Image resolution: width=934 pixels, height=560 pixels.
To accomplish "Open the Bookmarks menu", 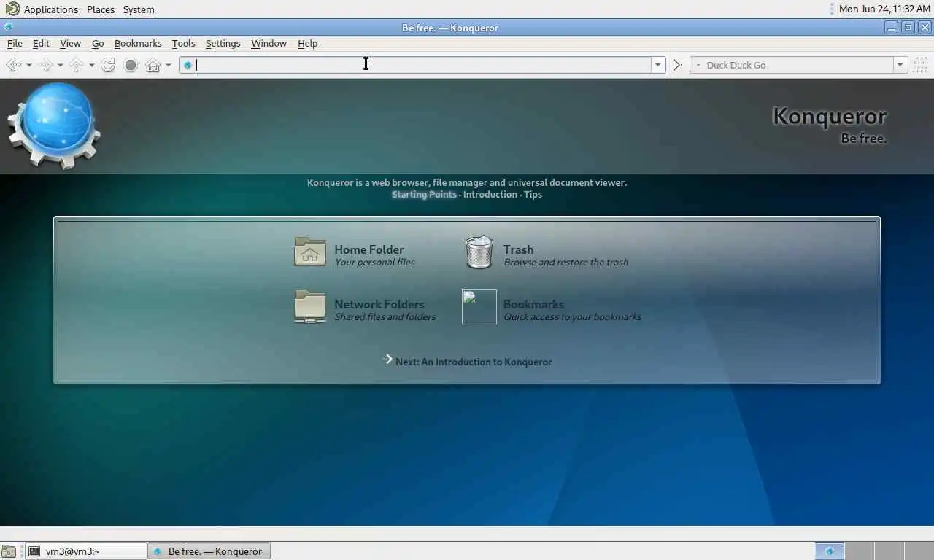I will click(138, 43).
